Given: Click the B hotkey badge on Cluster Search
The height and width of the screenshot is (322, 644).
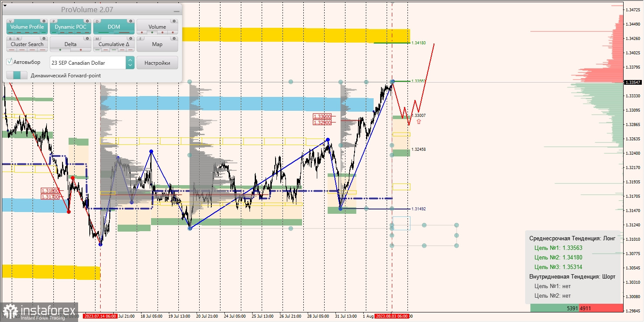Looking at the screenshot, I should (10, 38).
